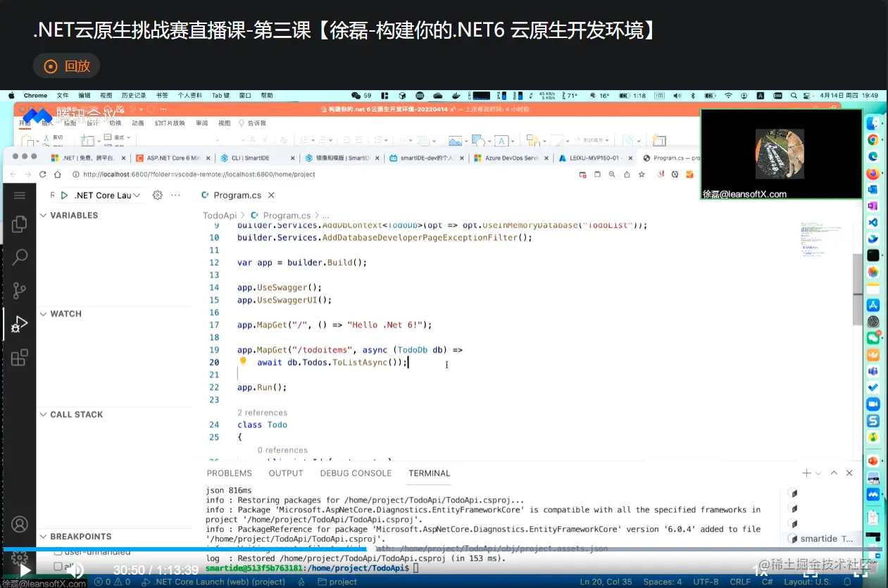
Task: Open Wi-Fi menu in macOS menu bar
Action: click(x=728, y=95)
